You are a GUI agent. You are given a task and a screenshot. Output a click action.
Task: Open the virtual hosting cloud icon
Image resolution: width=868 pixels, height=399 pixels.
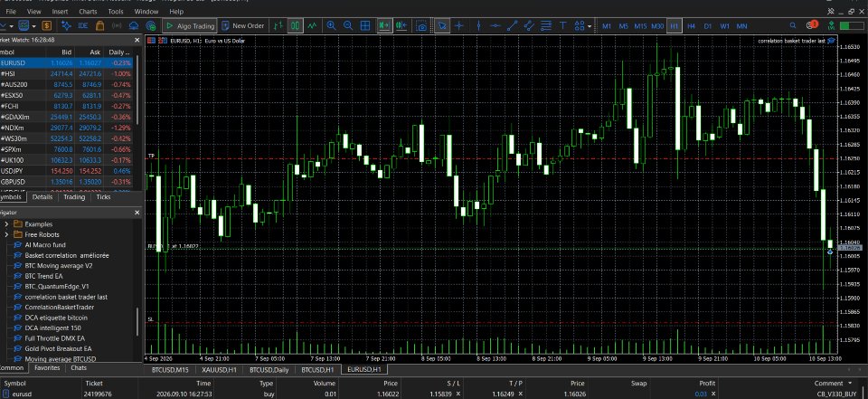pos(134,25)
